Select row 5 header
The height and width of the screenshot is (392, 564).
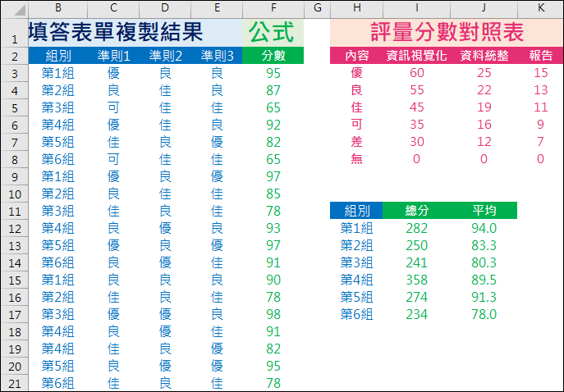click(x=15, y=107)
